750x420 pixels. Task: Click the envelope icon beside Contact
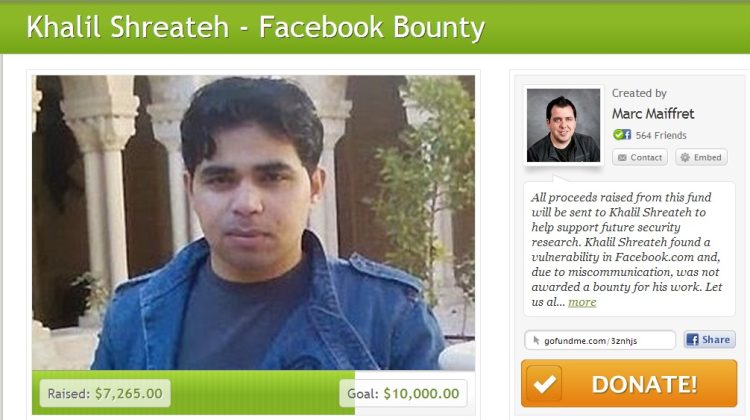[x=622, y=157]
